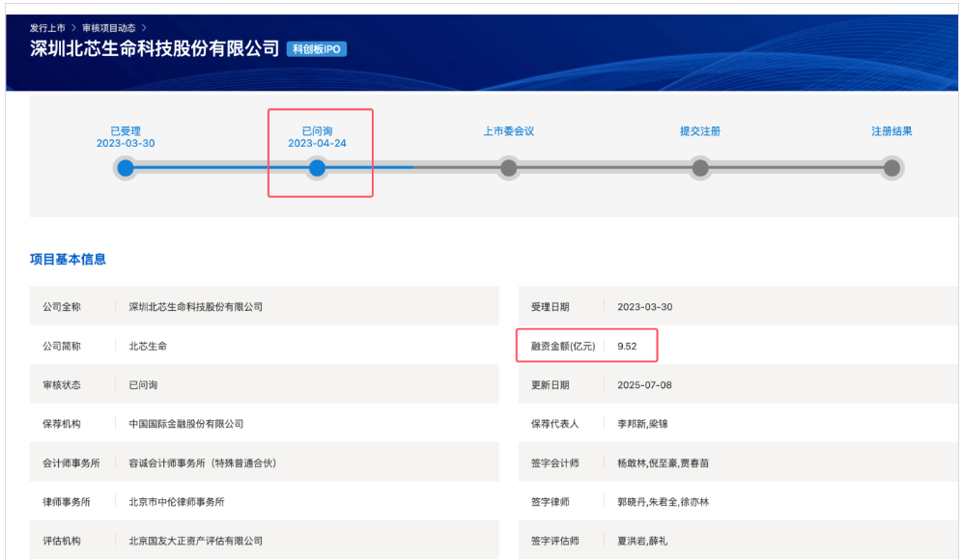Click the 北芯生命 short name value
Image resolution: width=962 pixels, height=560 pixels.
pyautogui.click(x=148, y=346)
